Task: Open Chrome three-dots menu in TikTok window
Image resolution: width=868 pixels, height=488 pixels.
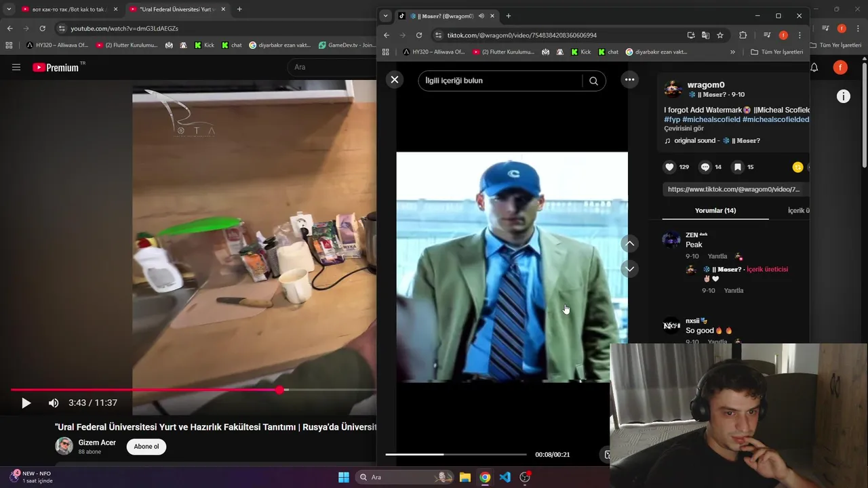Action: [x=800, y=35]
